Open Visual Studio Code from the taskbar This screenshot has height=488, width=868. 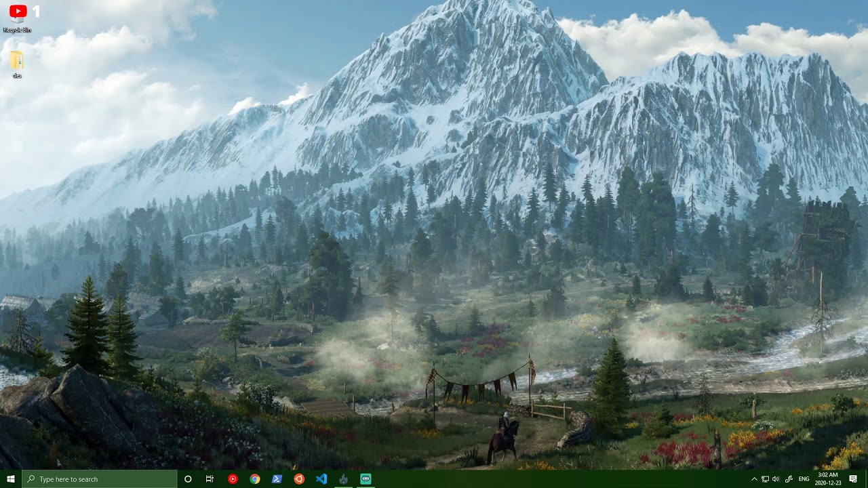click(x=321, y=479)
